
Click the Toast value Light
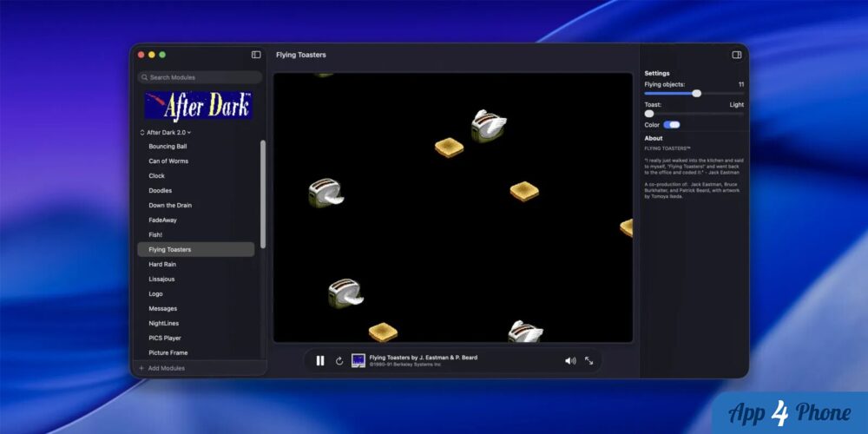737,105
